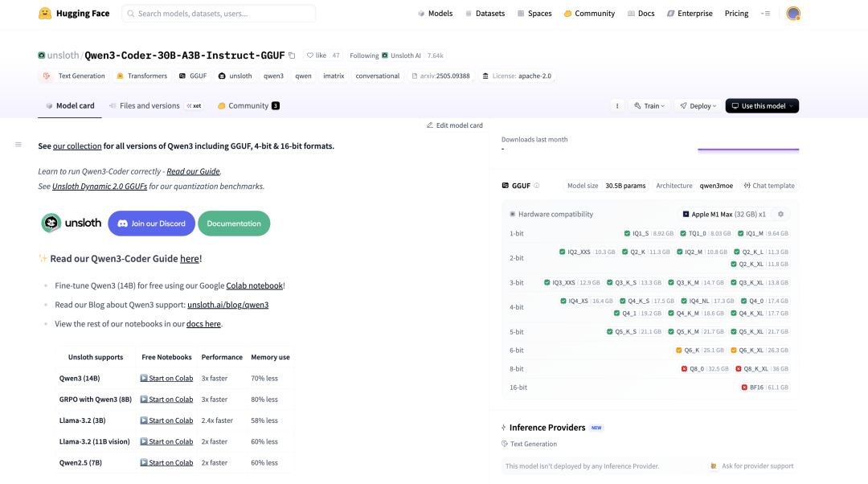Open the 'our collection' link
Viewport: 868px width, 484px height.
(77, 146)
